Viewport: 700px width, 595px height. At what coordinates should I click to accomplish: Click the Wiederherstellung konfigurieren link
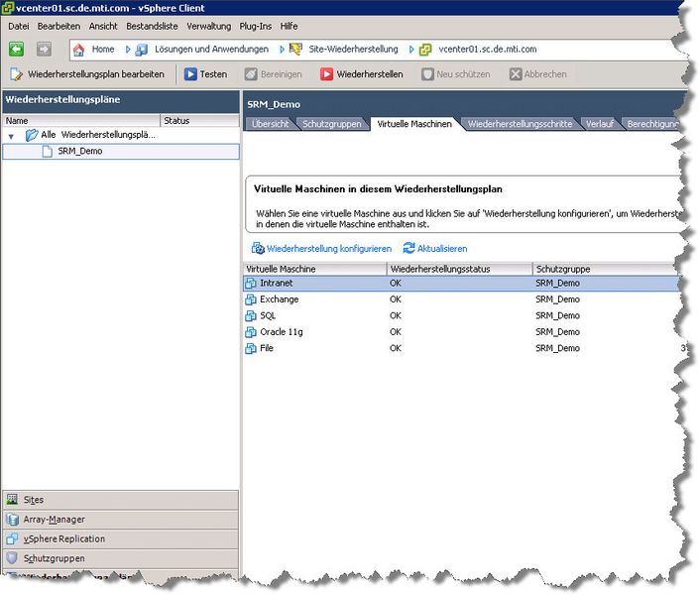329,249
